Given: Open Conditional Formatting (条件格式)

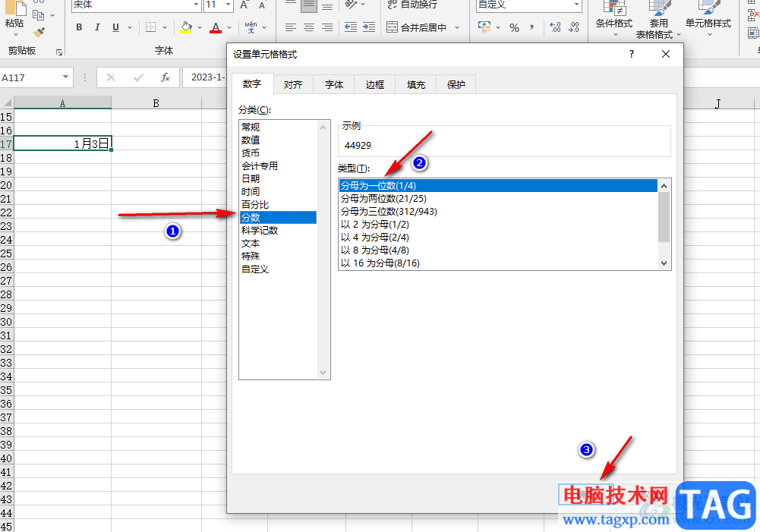Looking at the screenshot, I should coord(614,18).
